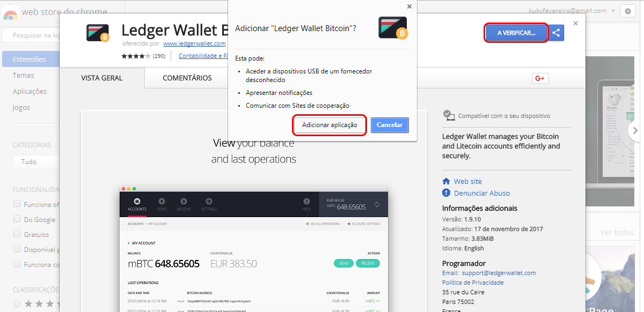
Task: Go to Temas in the sidebar
Action: pos(23,75)
